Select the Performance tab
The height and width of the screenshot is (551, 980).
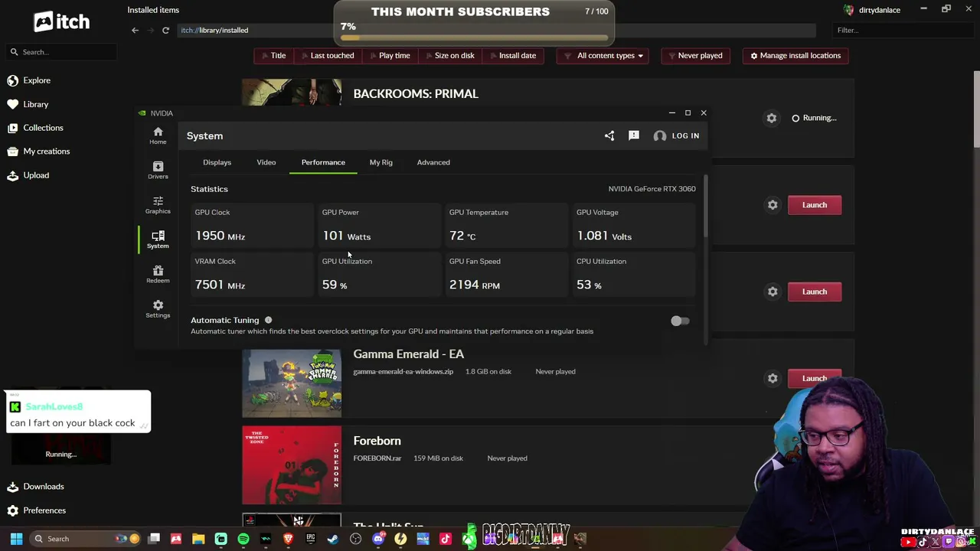click(323, 162)
